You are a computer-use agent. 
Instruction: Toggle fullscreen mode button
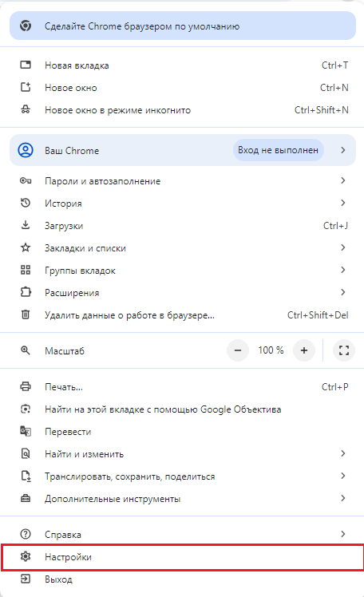point(344,350)
